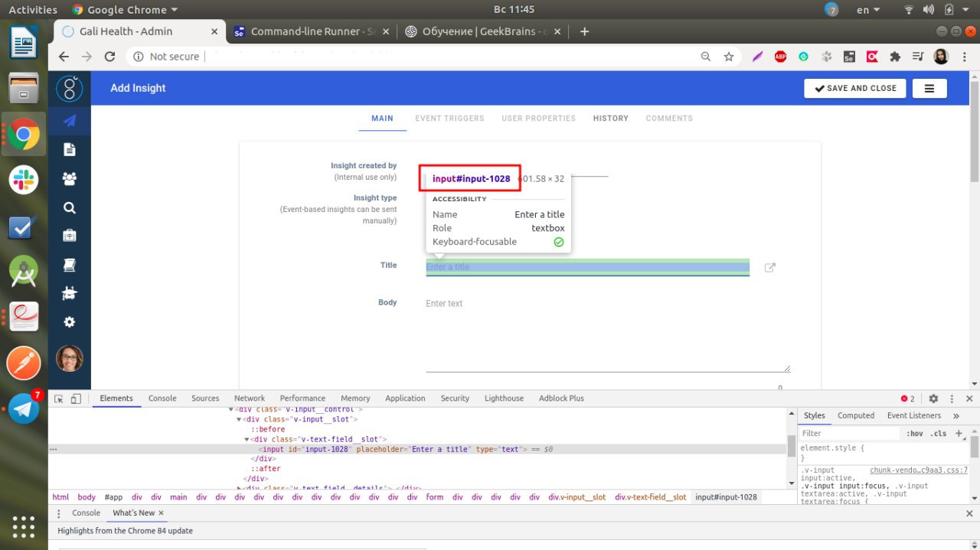The image size is (980, 550).
Task: Launch Telegram from Ubuntu dock
Action: (x=24, y=408)
